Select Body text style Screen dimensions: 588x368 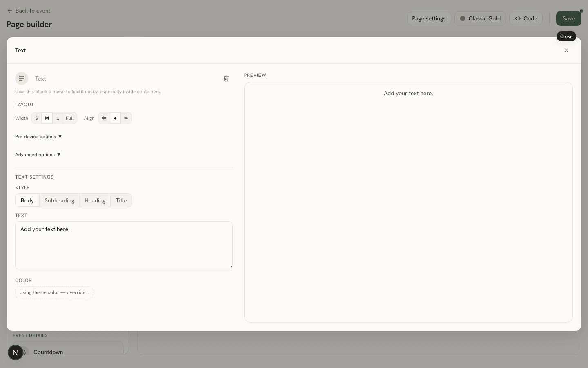point(27,200)
